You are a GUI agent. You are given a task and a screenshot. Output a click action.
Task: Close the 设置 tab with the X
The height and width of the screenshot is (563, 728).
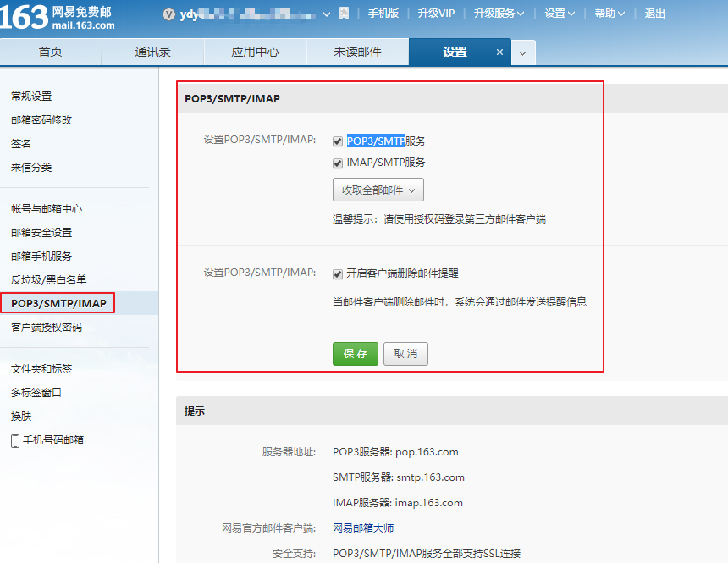(499, 52)
